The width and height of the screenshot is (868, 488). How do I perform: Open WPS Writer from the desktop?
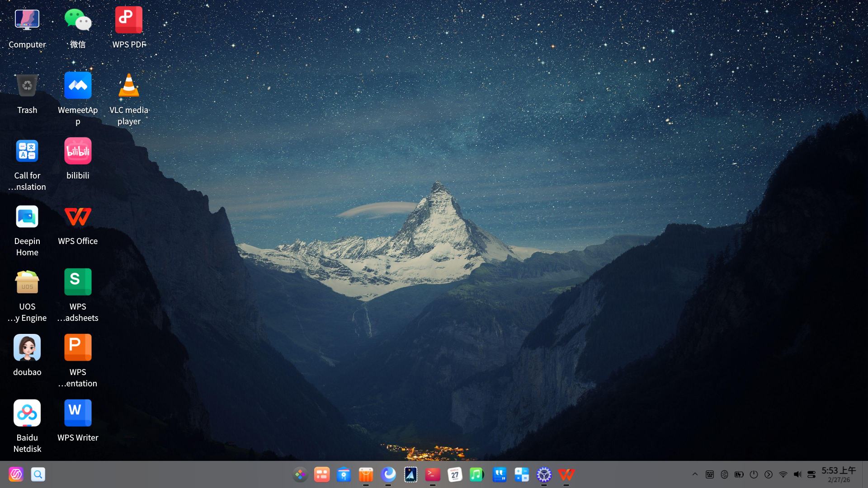click(x=77, y=413)
